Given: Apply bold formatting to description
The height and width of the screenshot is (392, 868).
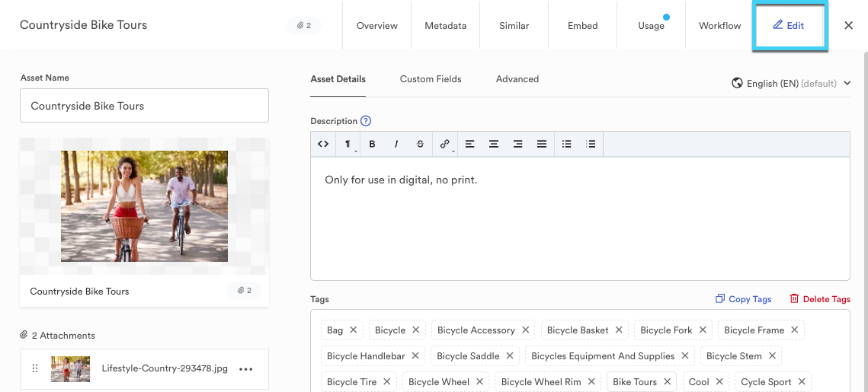Looking at the screenshot, I should click(372, 144).
